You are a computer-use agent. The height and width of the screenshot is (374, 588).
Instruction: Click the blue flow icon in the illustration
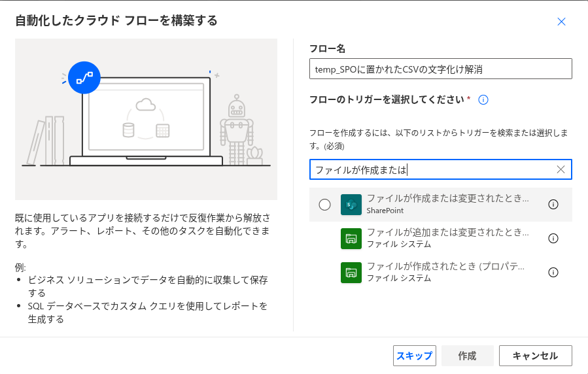84,78
